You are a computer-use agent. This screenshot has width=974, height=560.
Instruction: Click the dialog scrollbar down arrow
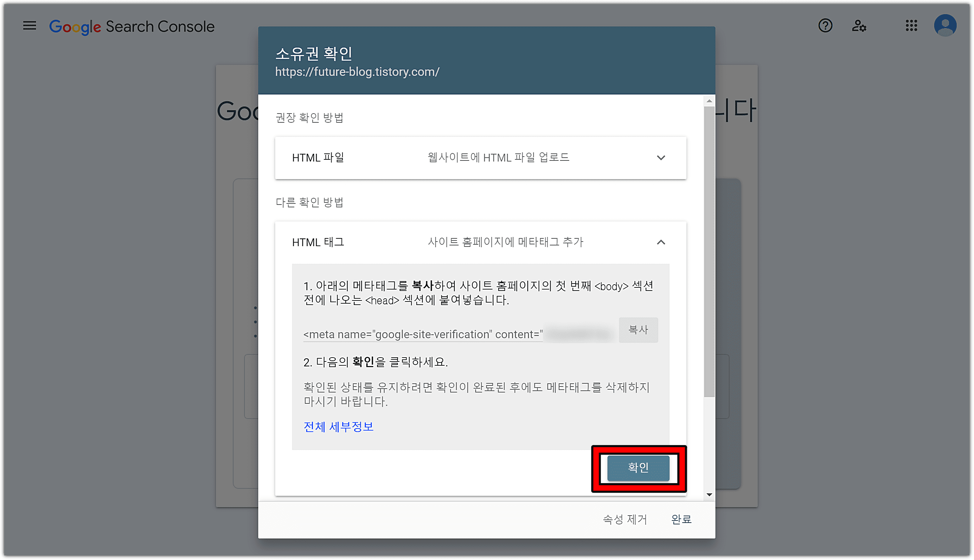[709, 495]
